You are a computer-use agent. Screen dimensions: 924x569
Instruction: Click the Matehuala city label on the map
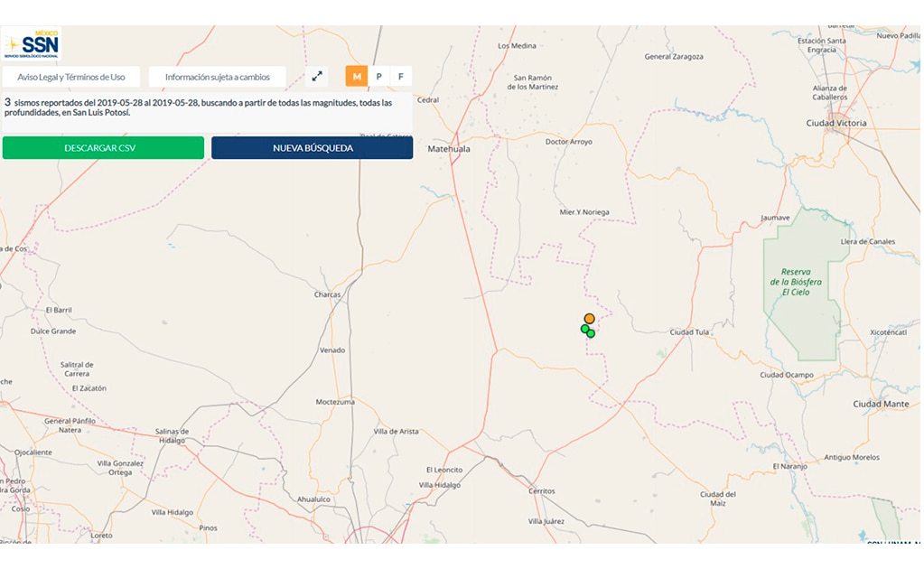pos(449,148)
